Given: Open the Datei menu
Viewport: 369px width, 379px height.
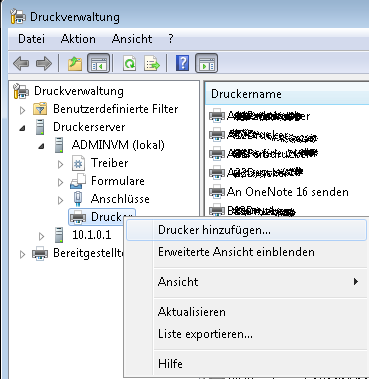Looking at the screenshot, I should click(x=31, y=39).
